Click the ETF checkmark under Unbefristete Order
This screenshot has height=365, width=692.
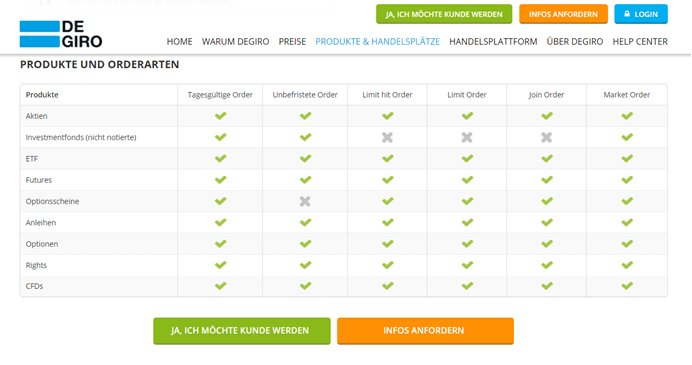(305, 158)
